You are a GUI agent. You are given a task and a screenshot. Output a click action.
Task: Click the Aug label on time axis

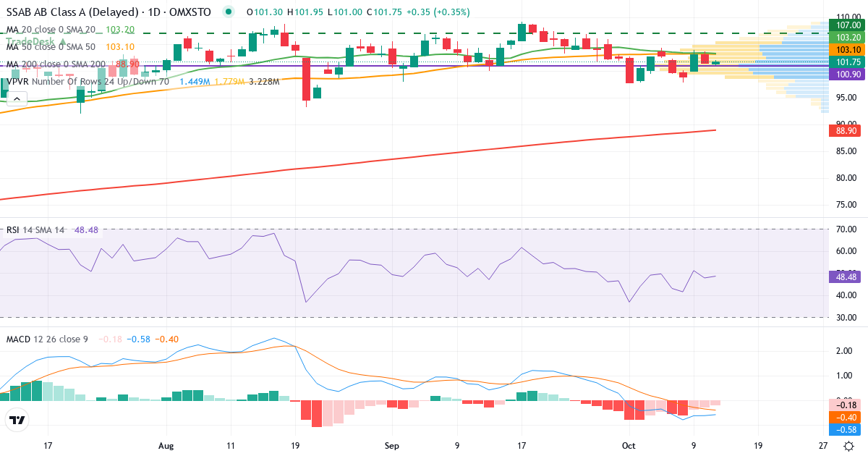(166, 446)
